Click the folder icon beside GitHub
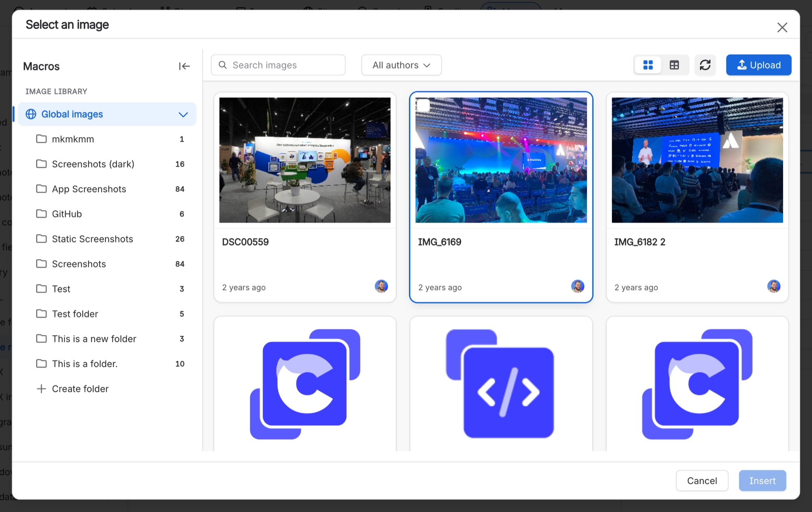 [x=41, y=214]
